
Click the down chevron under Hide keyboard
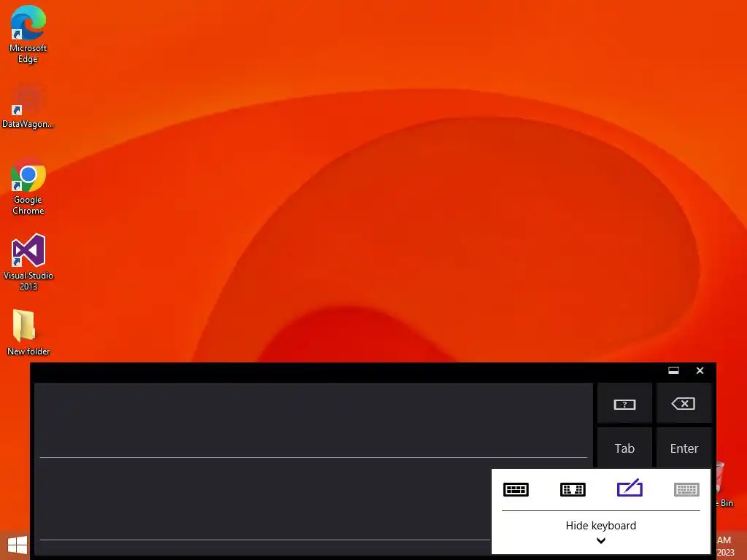pyautogui.click(x=601, y=540)
